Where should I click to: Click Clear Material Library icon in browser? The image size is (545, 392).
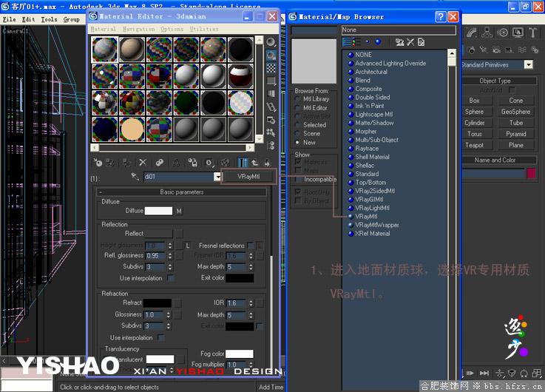[421, 42]
